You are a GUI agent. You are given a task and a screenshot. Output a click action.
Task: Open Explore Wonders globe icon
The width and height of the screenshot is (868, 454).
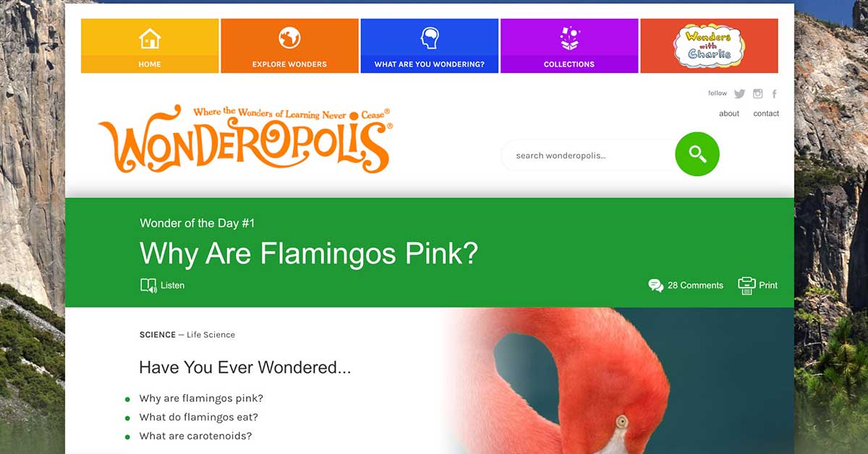coord(289,38)
